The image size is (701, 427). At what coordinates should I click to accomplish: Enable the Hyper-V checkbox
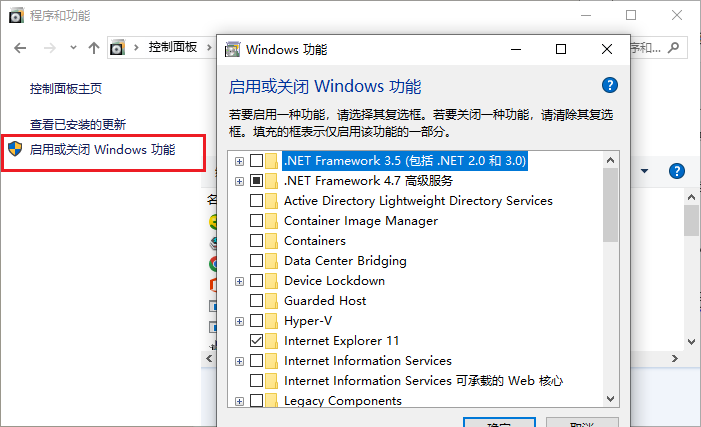[x=256, y=321]
